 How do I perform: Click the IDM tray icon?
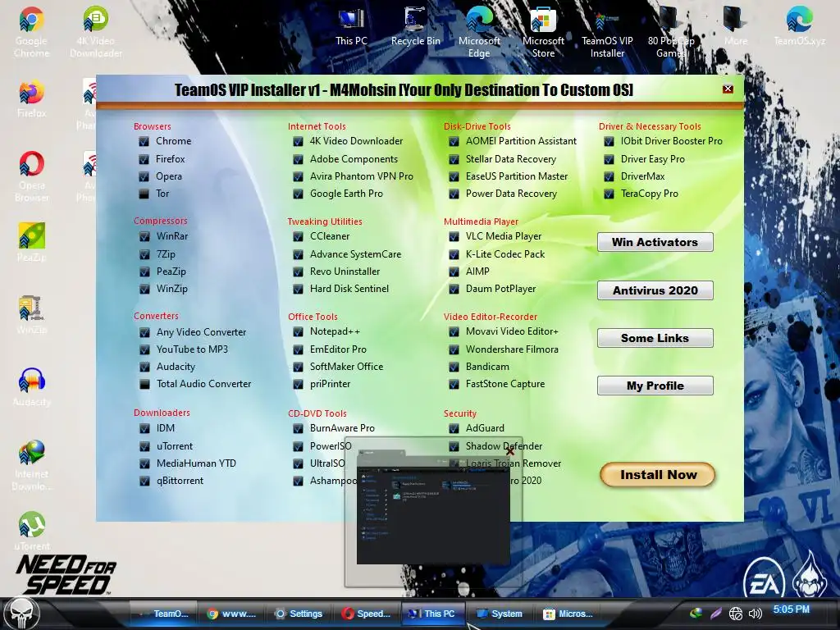[696, 614]
